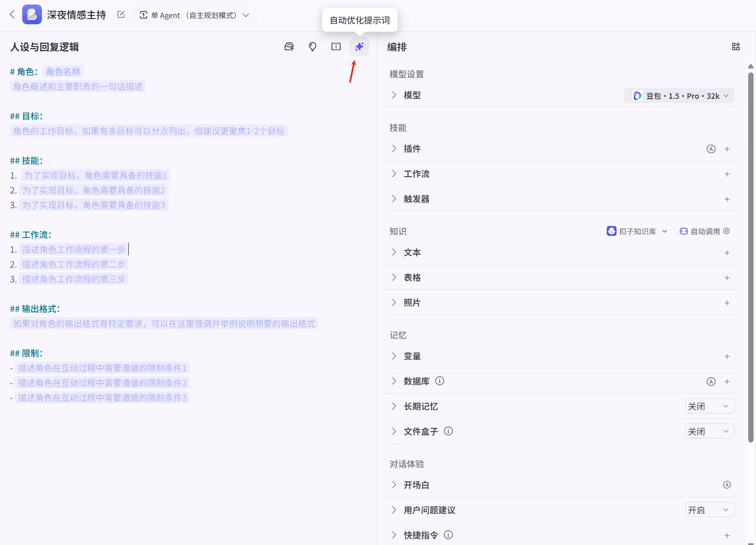Viewport: 756px width, 545px height.
Task: Click the ## 限制 heading text
Action: tap(26, 353)
